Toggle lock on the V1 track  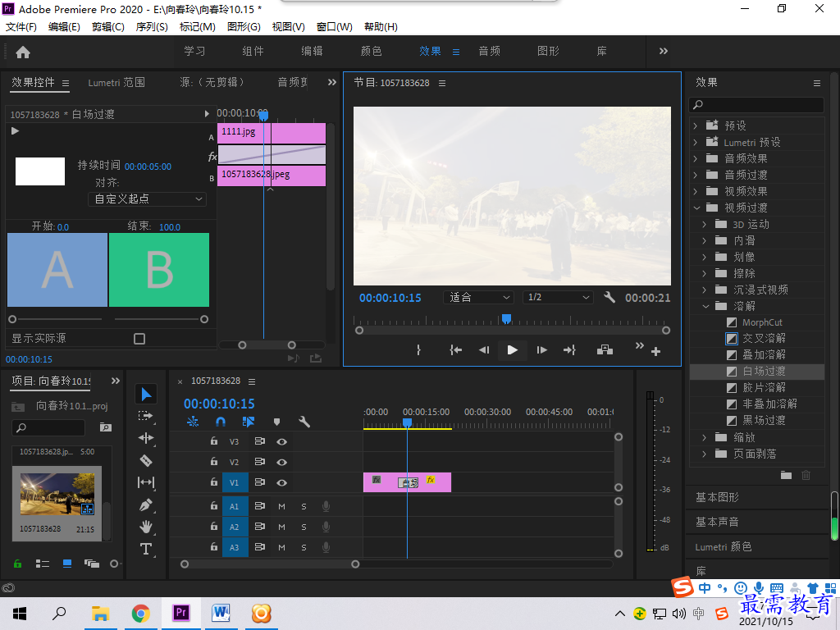pos(214,482)
